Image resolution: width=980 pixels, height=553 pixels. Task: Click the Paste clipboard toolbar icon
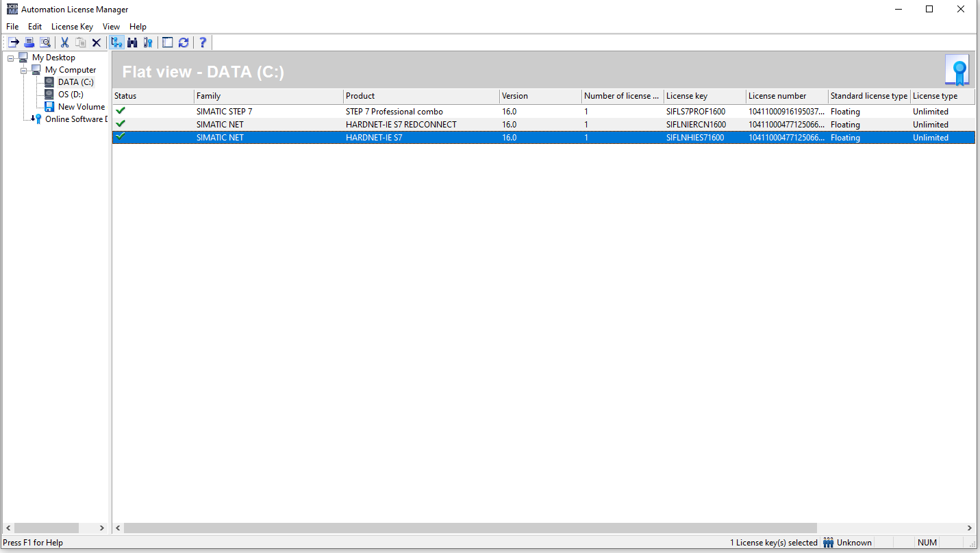[81, 42]
